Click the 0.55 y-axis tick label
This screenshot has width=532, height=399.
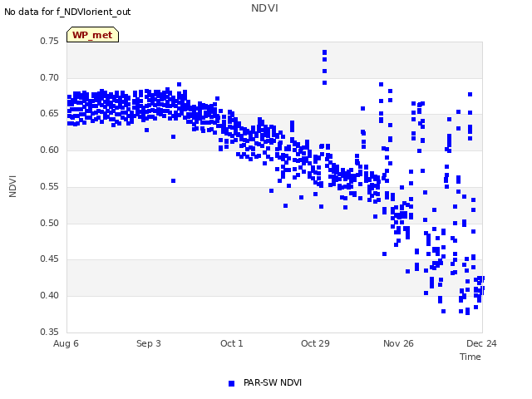click(x=50, y=186)
